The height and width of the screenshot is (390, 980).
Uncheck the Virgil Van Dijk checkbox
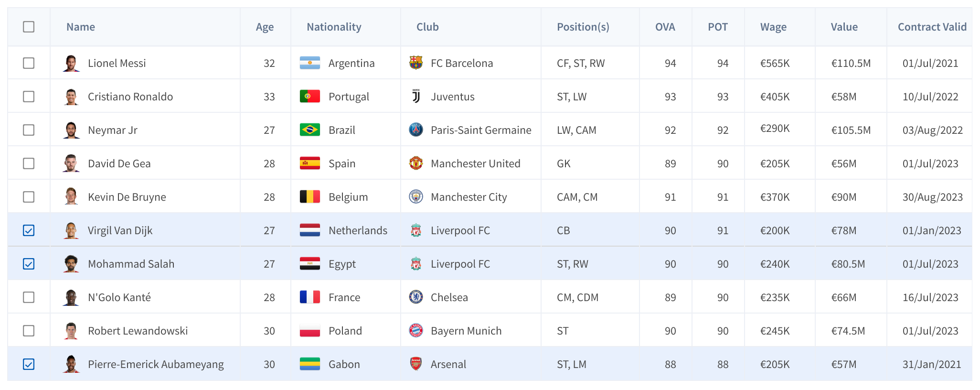point(29,230)
